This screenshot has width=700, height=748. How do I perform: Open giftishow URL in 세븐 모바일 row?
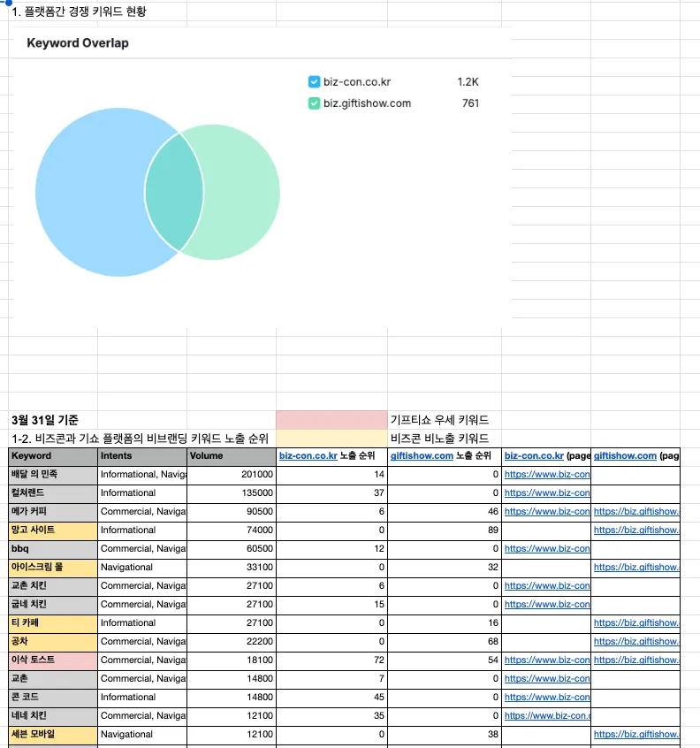(636, 735)
